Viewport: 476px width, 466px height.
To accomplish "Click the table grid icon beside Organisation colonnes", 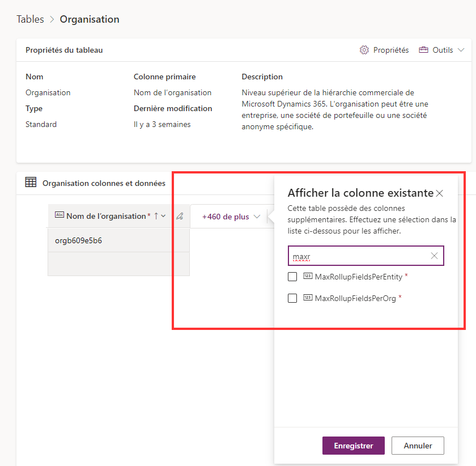I will point(31,183).
